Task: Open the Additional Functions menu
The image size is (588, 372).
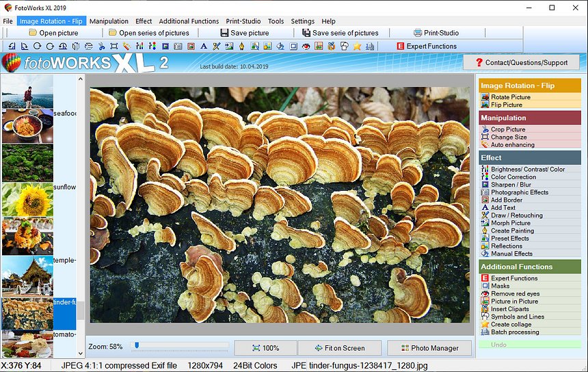Action: pos(189,21)
